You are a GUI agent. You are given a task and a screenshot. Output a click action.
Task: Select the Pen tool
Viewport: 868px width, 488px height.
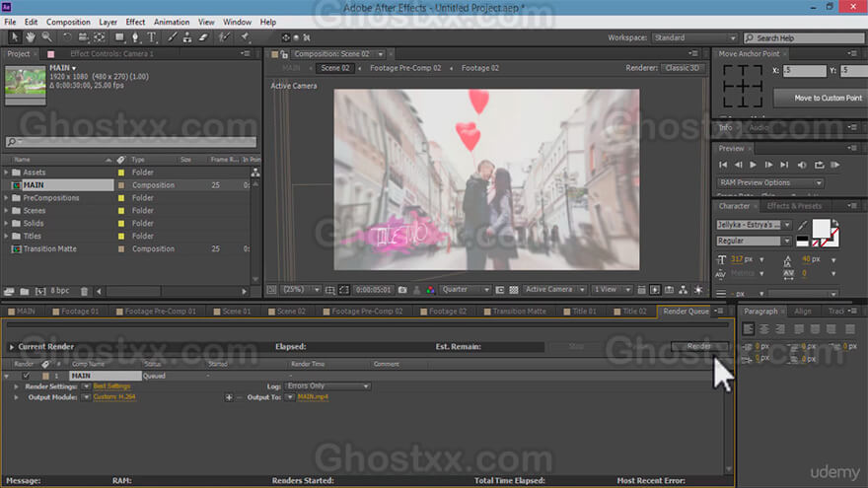[136, 37]
